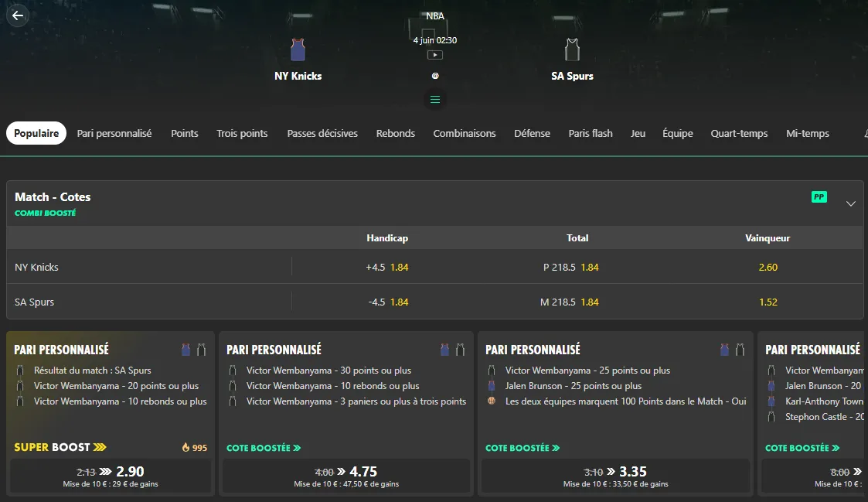This screenshot has width=868, height=502.
Task: Open the Rebonds tab
Action: [395, 134]
